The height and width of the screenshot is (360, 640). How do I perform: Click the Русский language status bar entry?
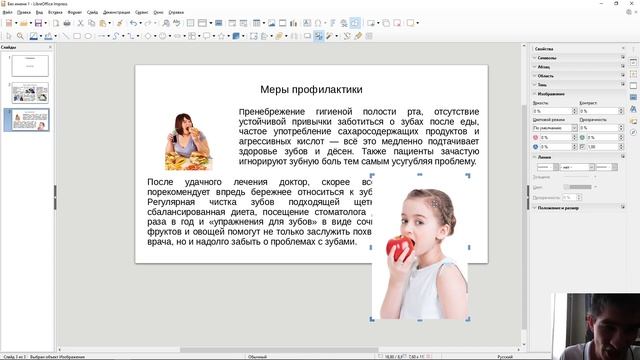coord(505,357)
